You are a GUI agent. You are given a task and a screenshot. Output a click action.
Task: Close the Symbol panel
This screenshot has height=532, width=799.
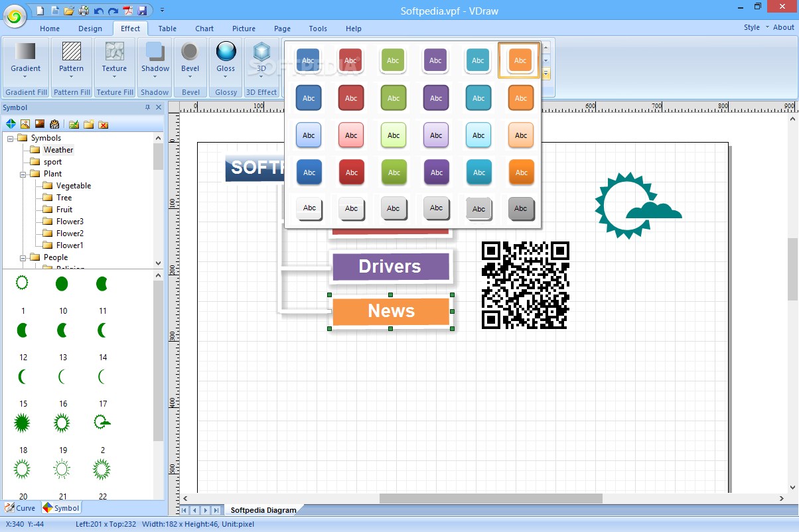(159, 107)
